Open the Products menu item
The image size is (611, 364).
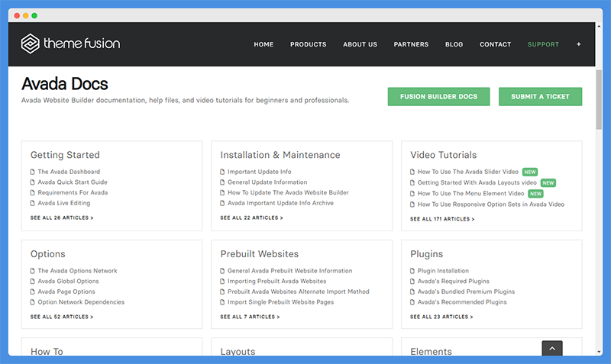pos(309,44)
